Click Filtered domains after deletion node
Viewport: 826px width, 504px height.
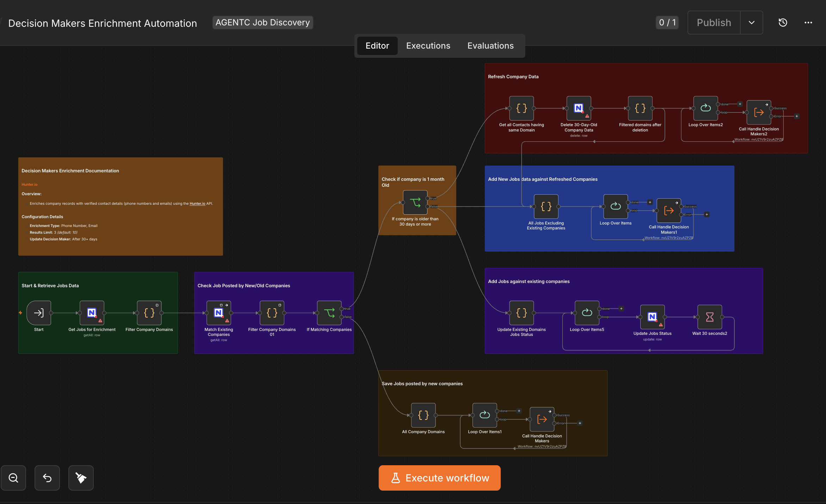coord(640,108)
